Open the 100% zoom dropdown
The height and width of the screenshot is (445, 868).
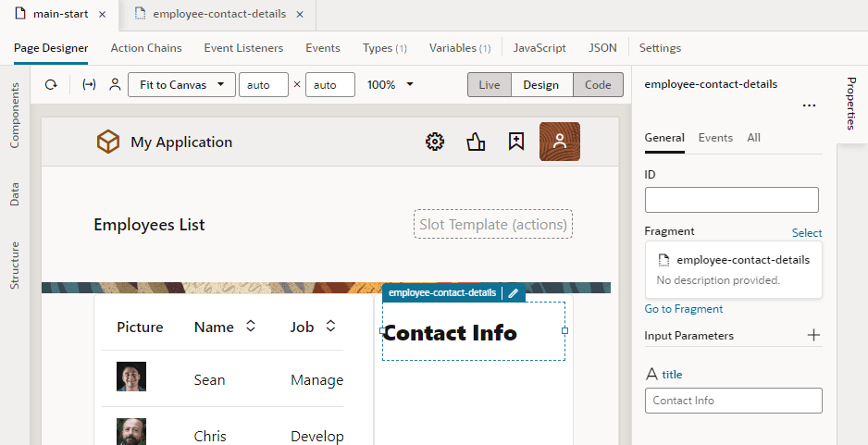tap(391, 85)
